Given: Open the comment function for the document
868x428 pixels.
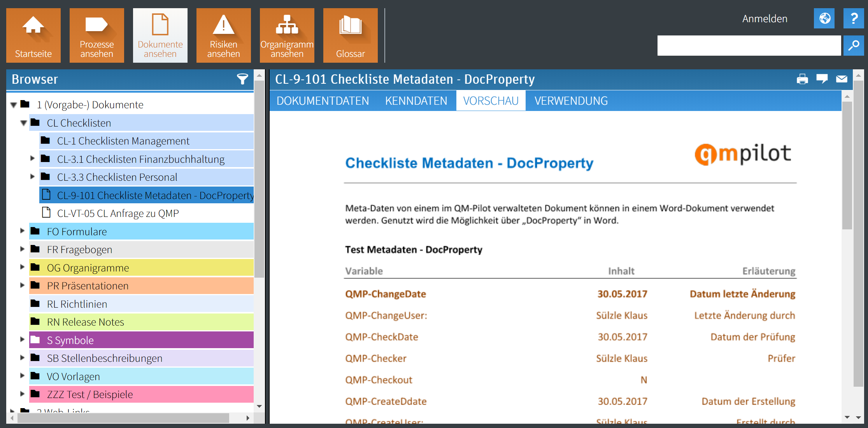Looking at the screenshot, I should tap(822, 79).
